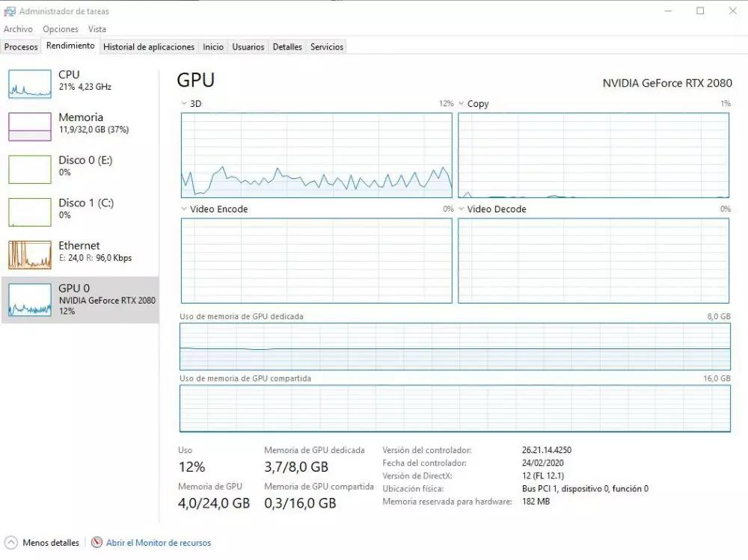The width and height of the screenshot is (748, 560).
Task: Open the Opciones menu
Action: (61, 29)
